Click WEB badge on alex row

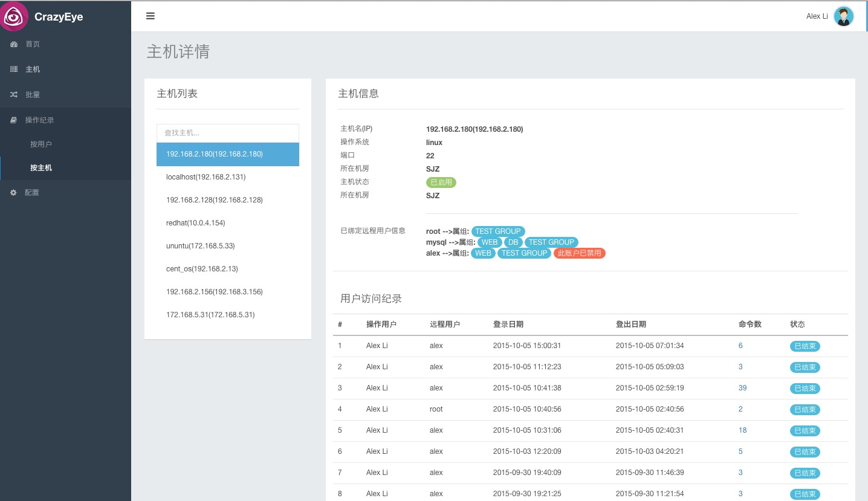point(483,253)
